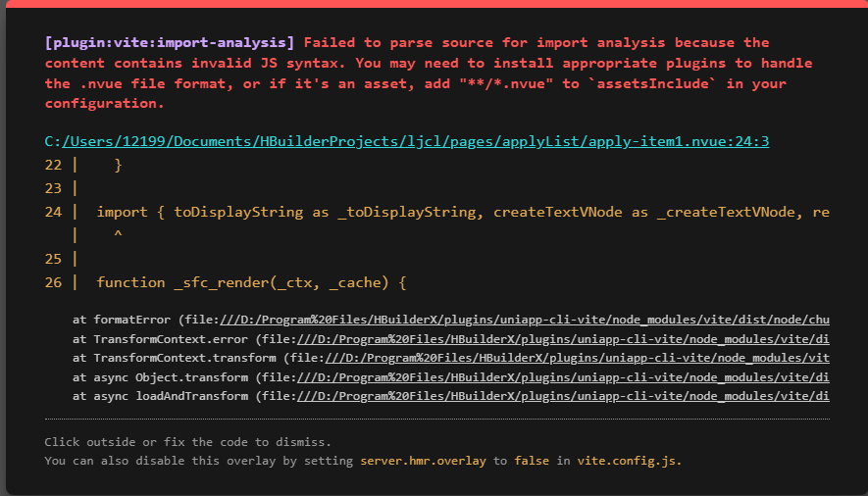868x496 pixels.
Task: Click the 'C:' drive prefix of the file path
Action: pos(53,141)
